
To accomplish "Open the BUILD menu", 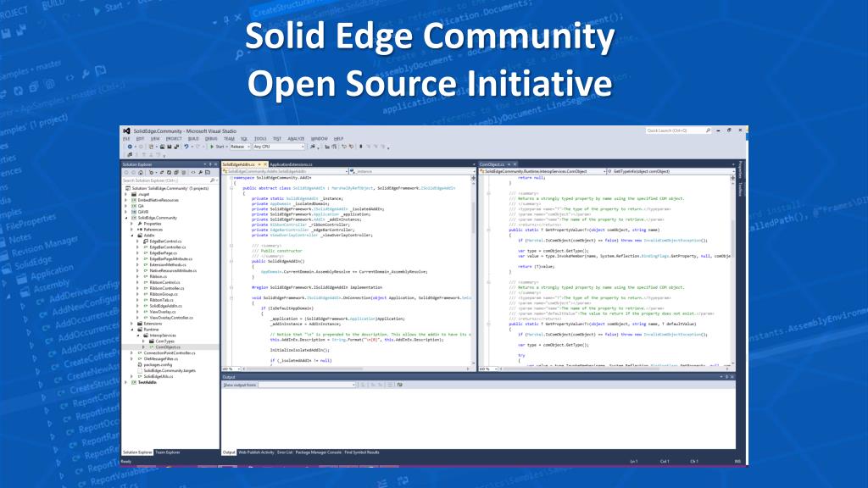I will tap(194, 139).
